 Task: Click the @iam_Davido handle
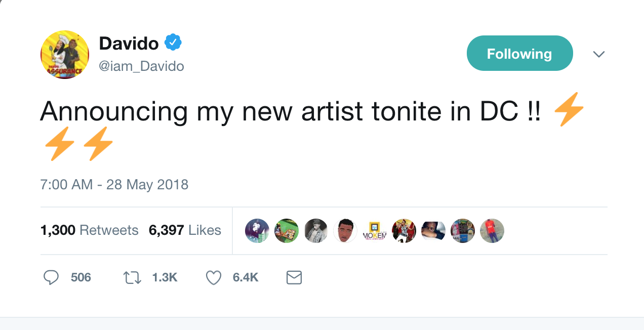click(x=141, y=66)
